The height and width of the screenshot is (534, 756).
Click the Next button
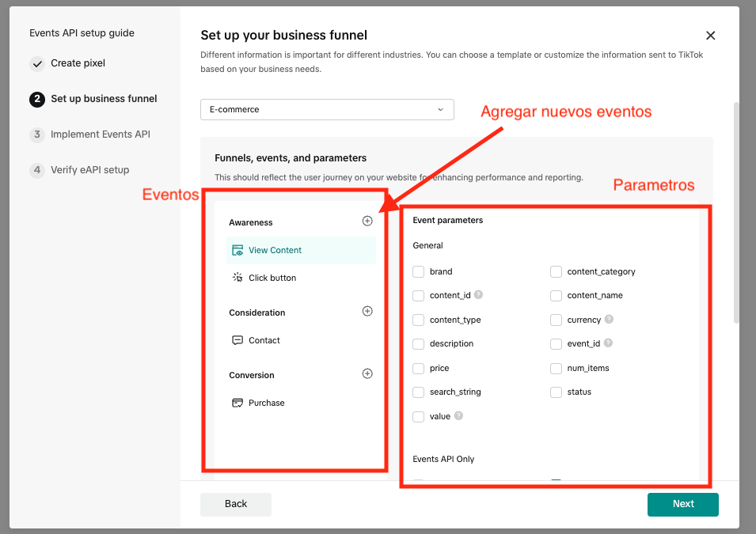coord(682,504)
